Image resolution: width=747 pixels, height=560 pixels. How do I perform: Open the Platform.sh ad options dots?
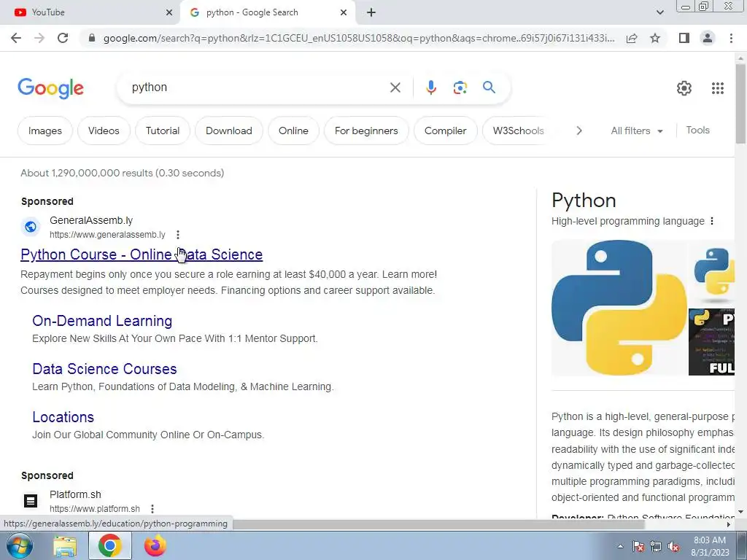point(152,509)
